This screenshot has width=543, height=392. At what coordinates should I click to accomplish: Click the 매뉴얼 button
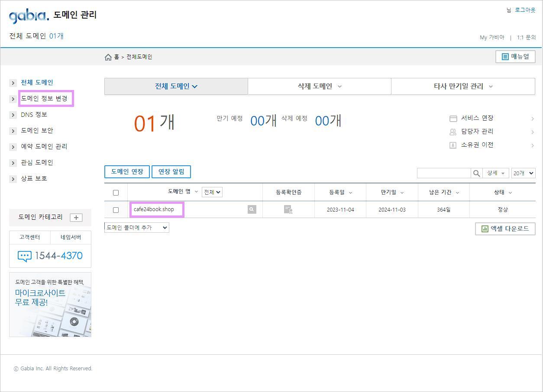[x=515, y=57]
